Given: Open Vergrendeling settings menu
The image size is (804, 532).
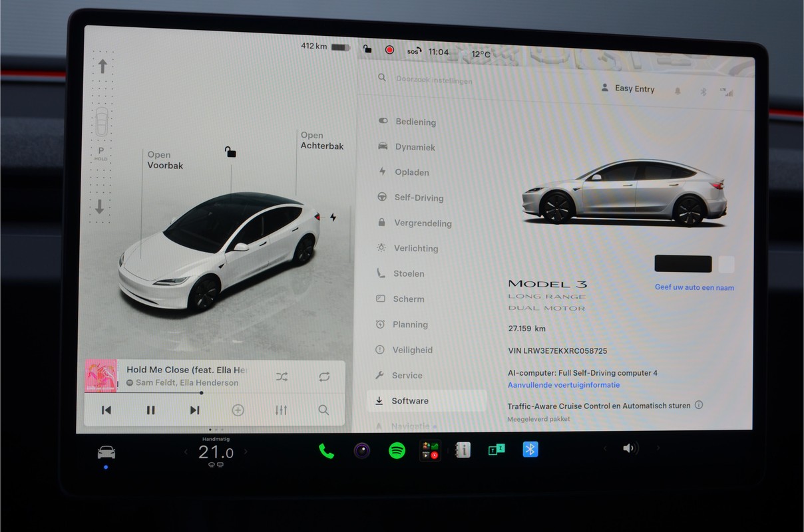Looking at the screenshot, I should [414, 223].
